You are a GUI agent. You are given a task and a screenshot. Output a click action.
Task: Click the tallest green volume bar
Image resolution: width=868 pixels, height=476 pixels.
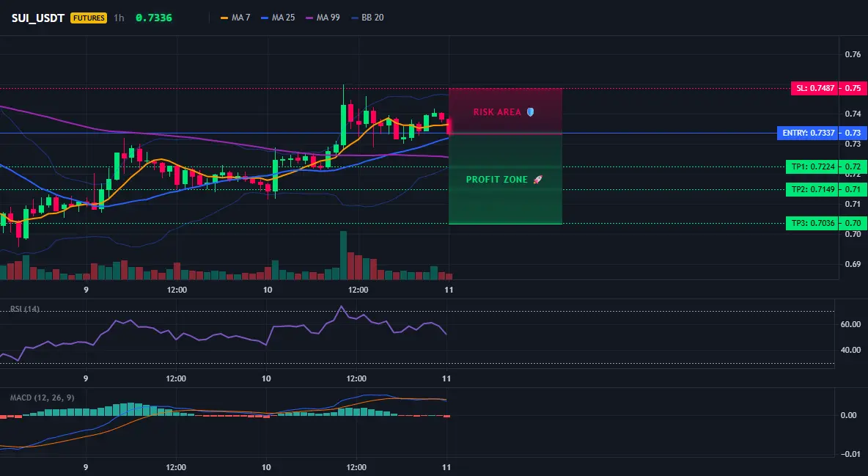[x=343, y=255]
